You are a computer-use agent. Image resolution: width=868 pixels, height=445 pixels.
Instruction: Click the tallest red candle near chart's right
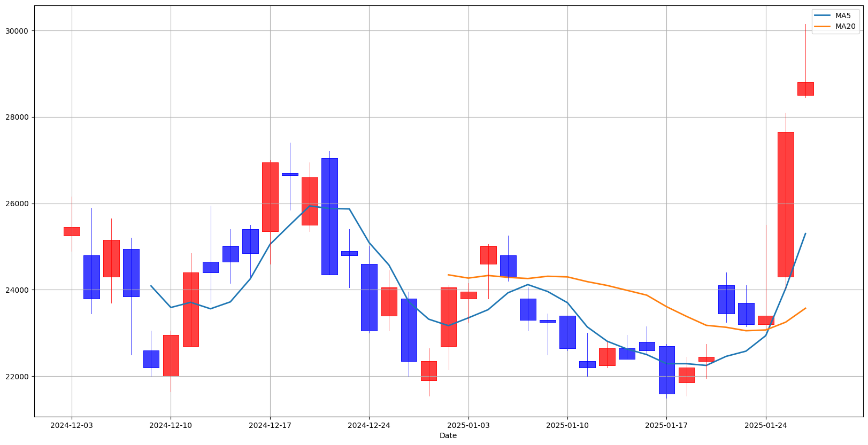tap(786, 204)
